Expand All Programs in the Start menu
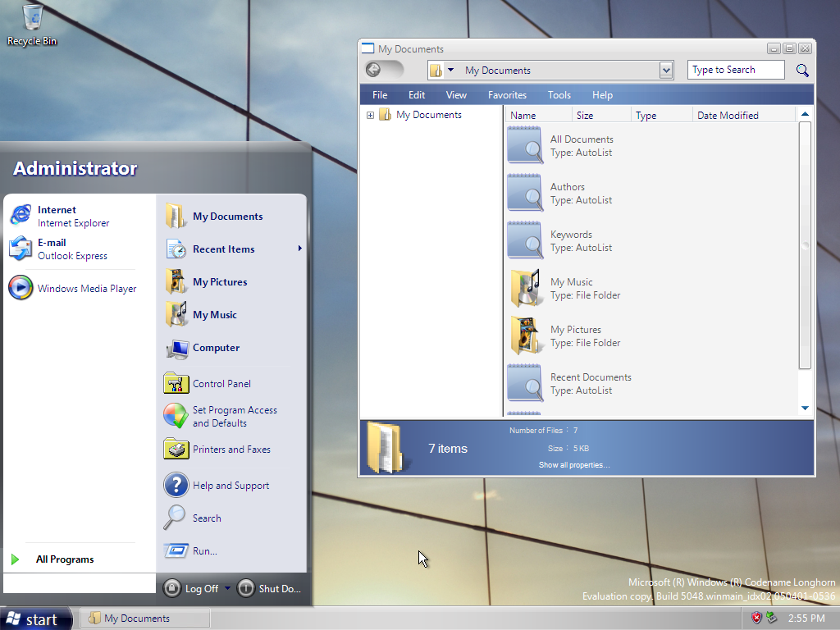This screenshot has width=840, height=630. [x=64, y=559]
